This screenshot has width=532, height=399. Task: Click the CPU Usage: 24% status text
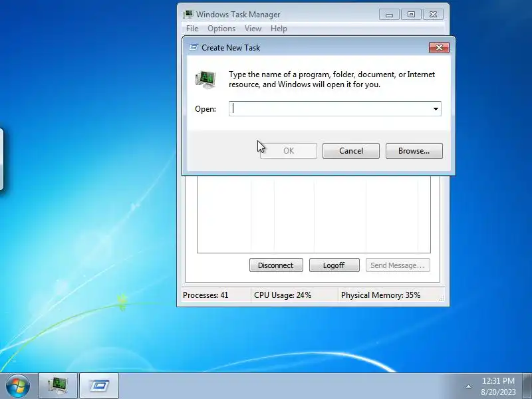(x=283, y=295)
